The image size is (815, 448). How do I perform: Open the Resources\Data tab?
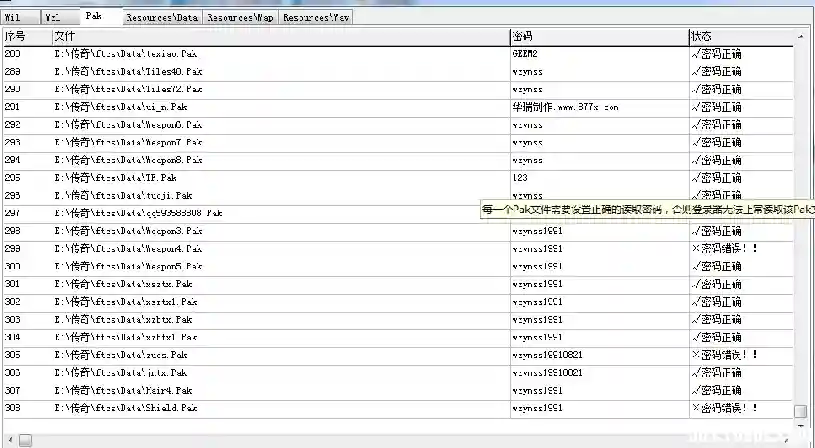[162, 18]
